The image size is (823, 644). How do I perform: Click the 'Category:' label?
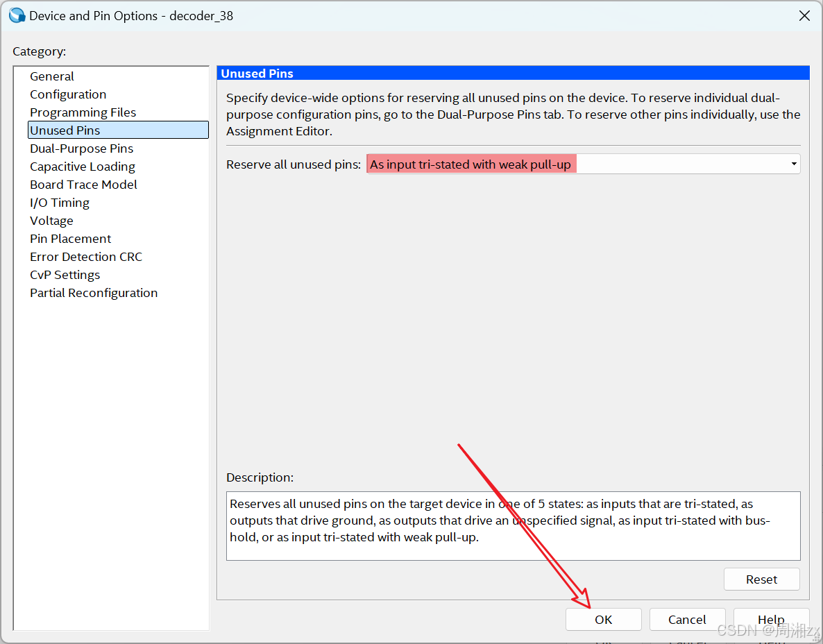point(40,51)
